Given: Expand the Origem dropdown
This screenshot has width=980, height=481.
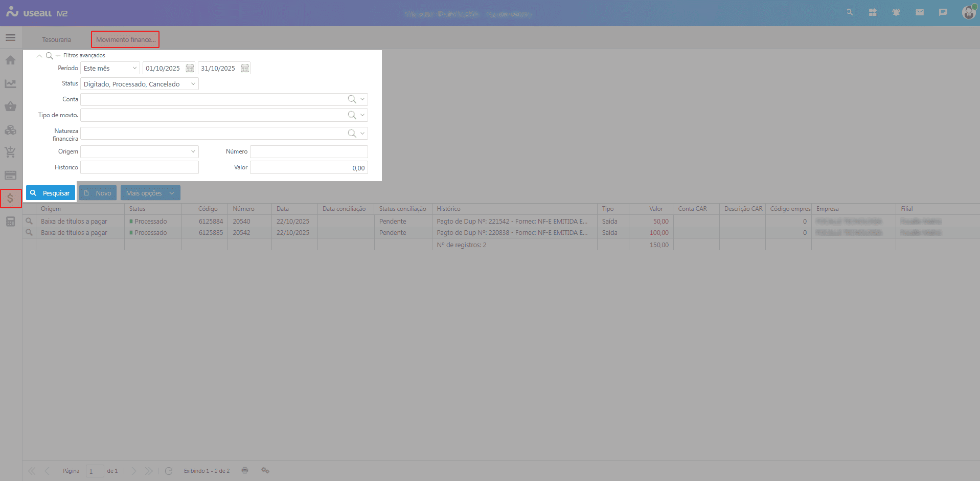Looking at the screenshot, I should click(x=193, y=151).
